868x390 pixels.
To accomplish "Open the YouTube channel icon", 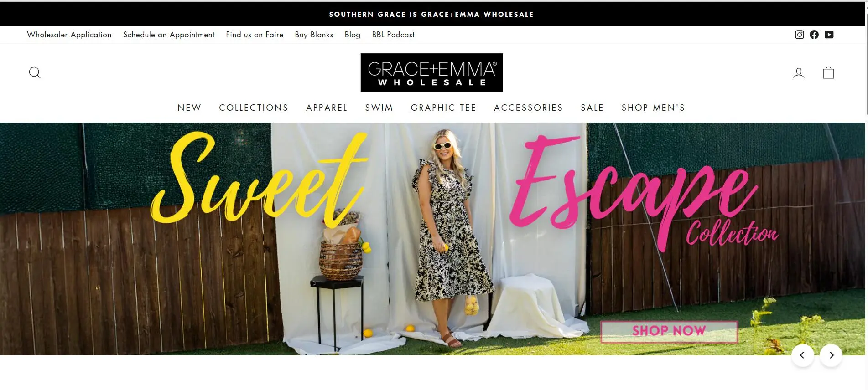I will pos(829,35).
